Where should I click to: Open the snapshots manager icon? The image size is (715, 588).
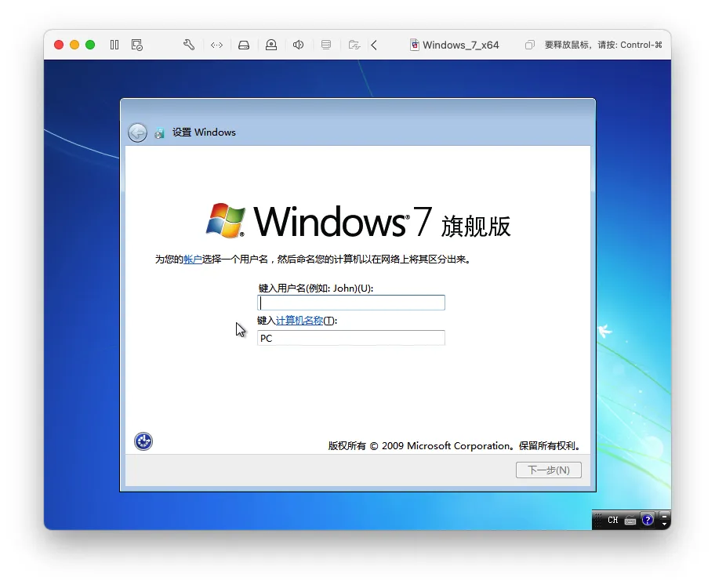136,45
